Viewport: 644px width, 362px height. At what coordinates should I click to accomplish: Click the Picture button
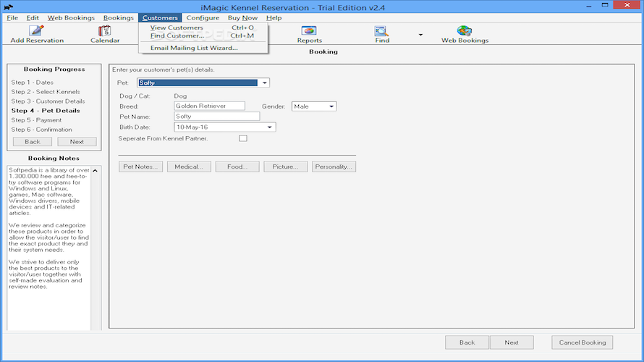(x=285, y=167)
